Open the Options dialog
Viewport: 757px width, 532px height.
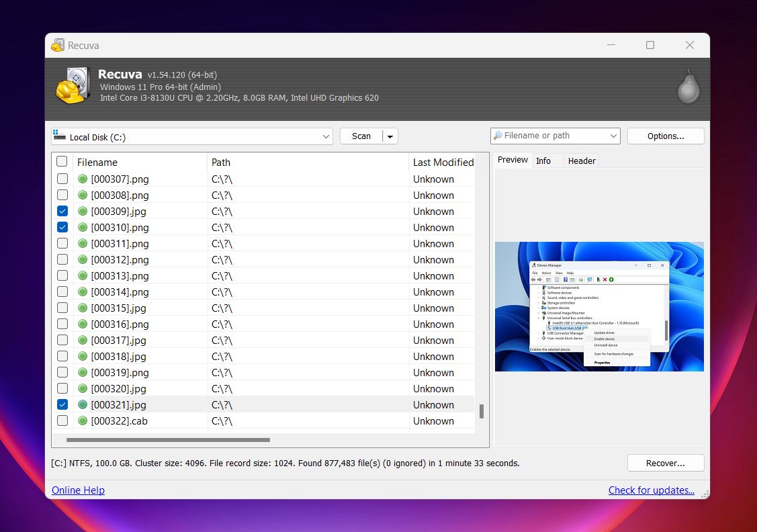coord(666,136)
